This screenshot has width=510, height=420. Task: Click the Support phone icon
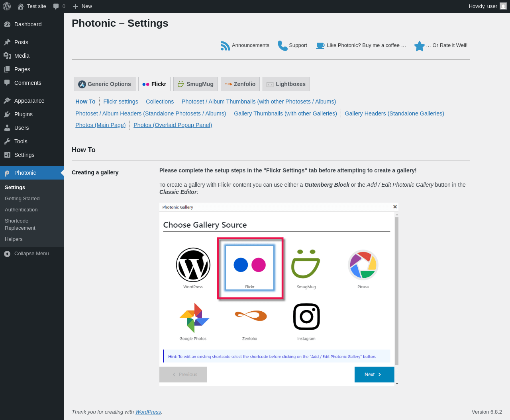click(282, 46)
